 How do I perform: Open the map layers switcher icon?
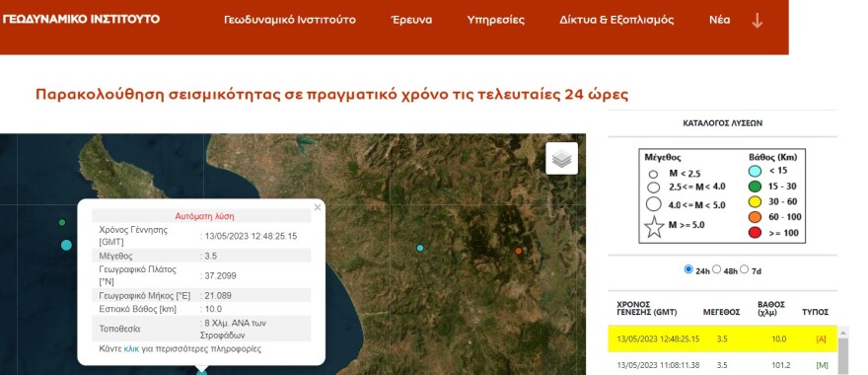[561, 159]
